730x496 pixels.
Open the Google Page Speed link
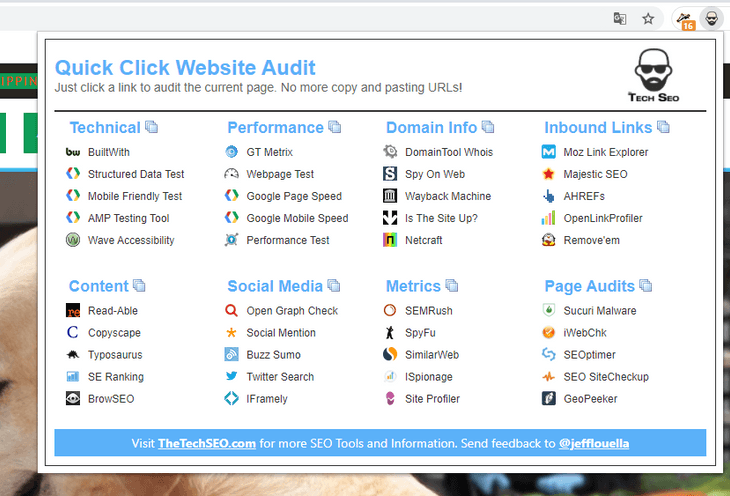(294, 196)
